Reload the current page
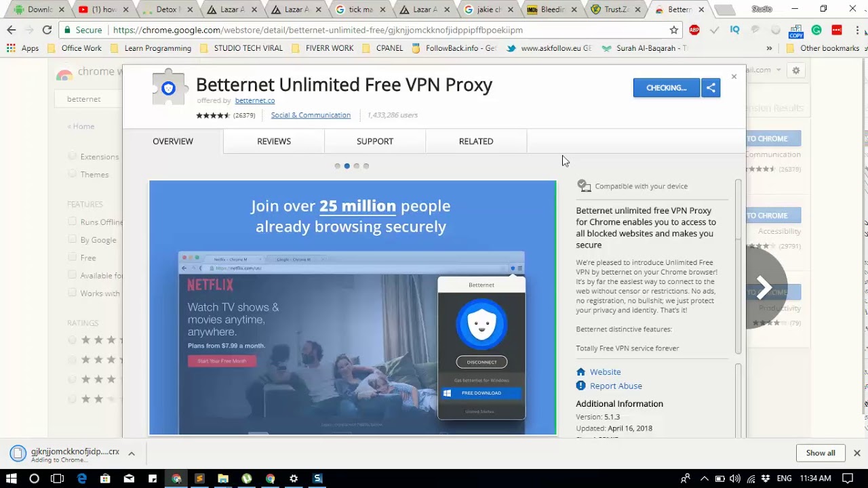868x488 pixels. (47, 30)
